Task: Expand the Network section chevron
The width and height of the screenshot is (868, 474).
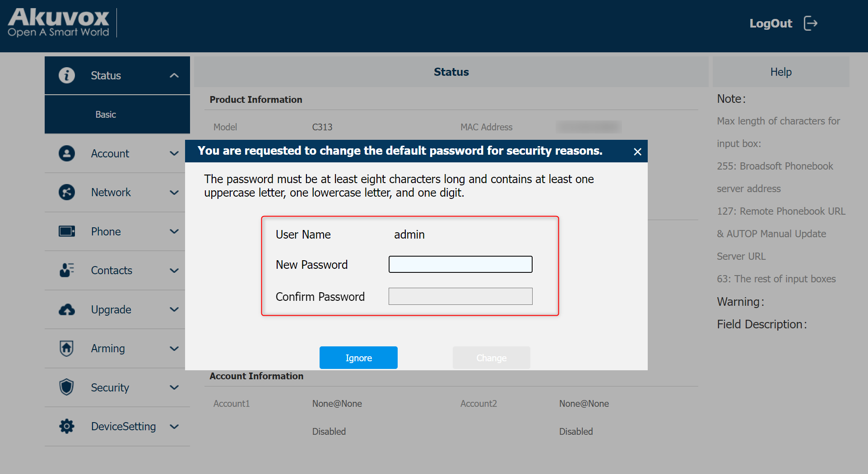Action: coord(174,193)
